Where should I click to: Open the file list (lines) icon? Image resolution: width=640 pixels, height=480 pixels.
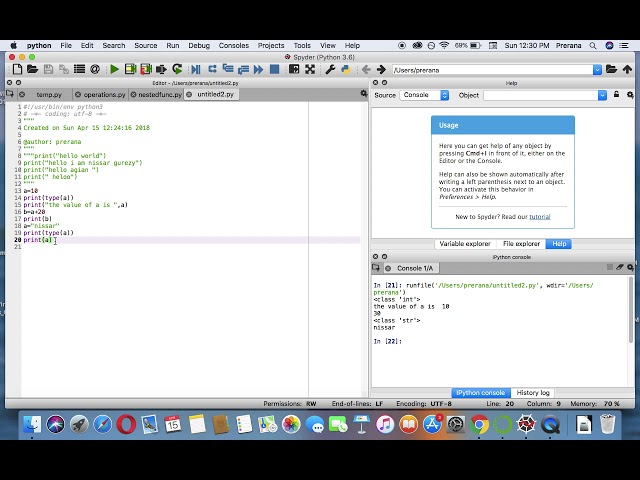[79, 69]
